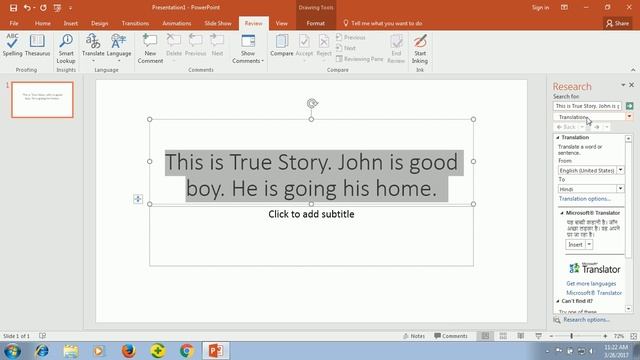Click Sign in

540,7
